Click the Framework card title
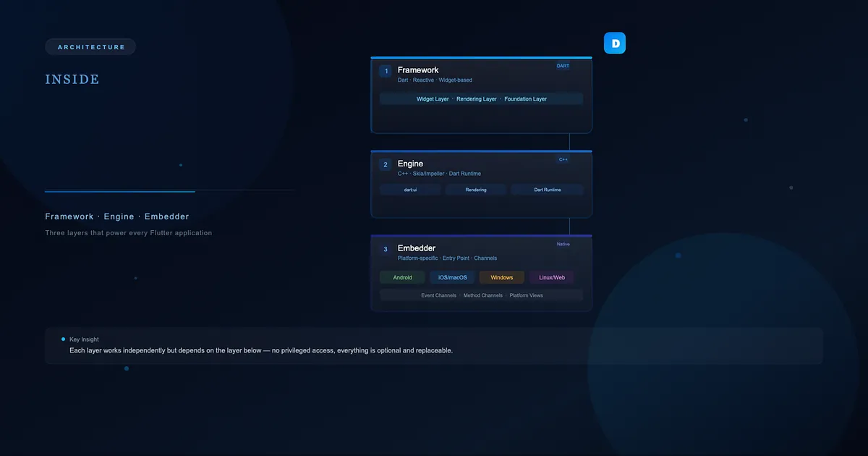This screenshot has width=868, height=456. (418, 70)
